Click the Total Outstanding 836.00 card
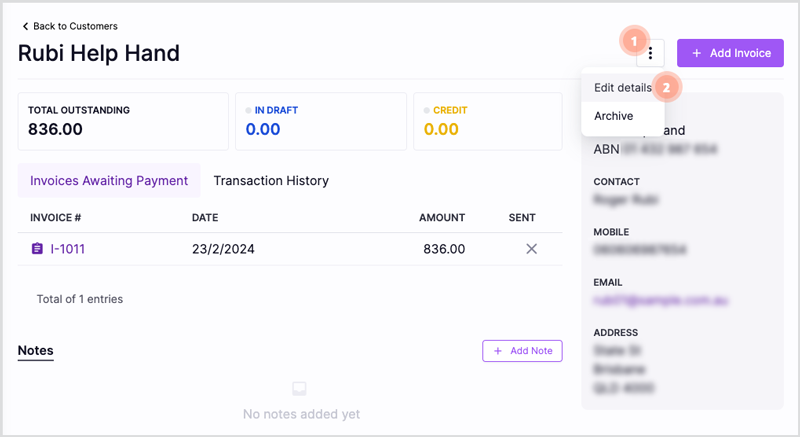Image resolution: width=800 pixels, height=437 pixels. click(x=123, y=121)
